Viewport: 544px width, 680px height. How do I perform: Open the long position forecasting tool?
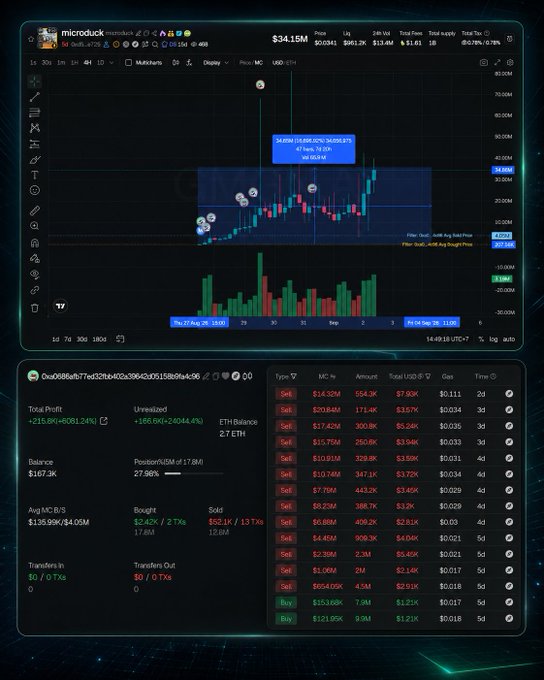coord(35,144)
